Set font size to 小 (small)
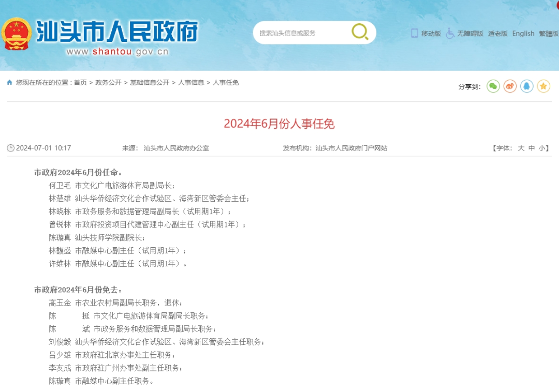The height and width of the screenshot is (392, 559). [541, 148]
